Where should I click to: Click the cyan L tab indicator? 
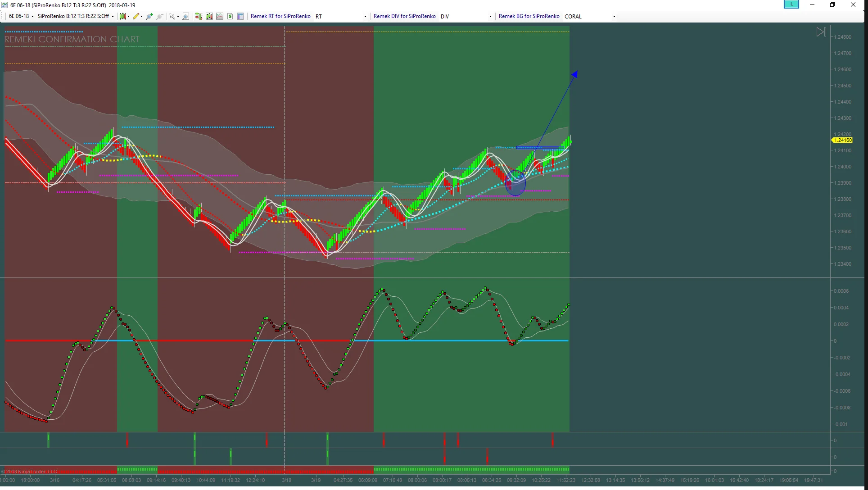click(791, 5)
